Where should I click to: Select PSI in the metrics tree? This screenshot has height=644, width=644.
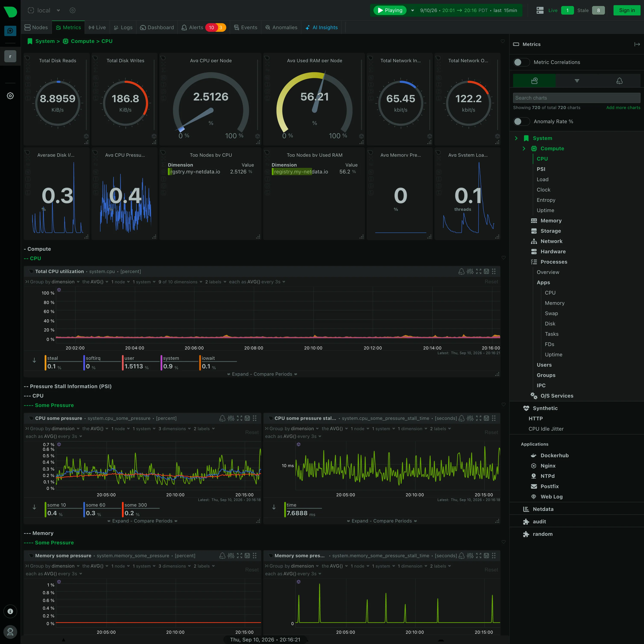541,169
